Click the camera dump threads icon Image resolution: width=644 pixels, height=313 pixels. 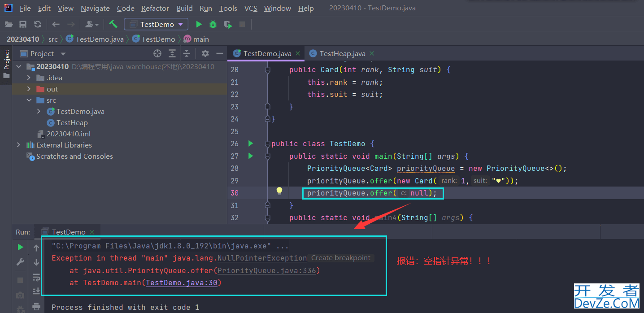pyautogui.click(x=20, y=295)
